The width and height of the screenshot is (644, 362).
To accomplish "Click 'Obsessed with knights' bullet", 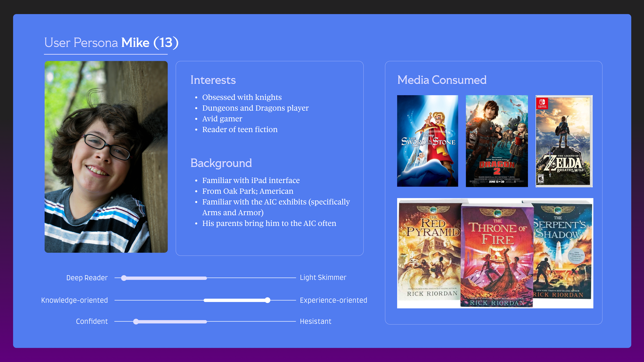I will click(x=242, y=97).
